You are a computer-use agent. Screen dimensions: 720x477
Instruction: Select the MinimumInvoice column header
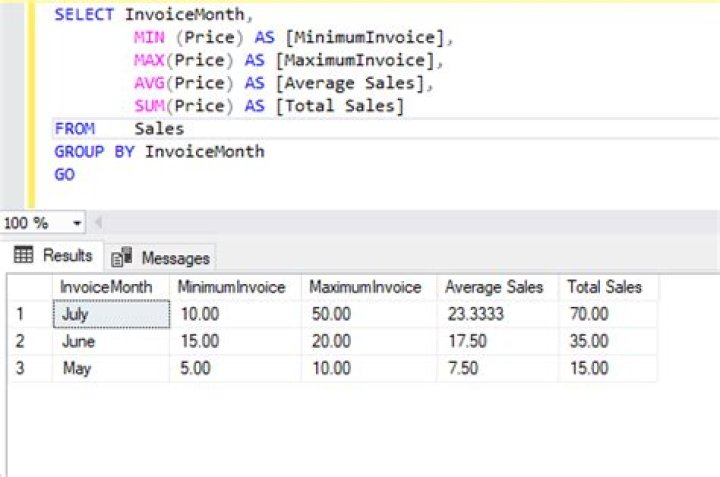[x=235, y=287]
